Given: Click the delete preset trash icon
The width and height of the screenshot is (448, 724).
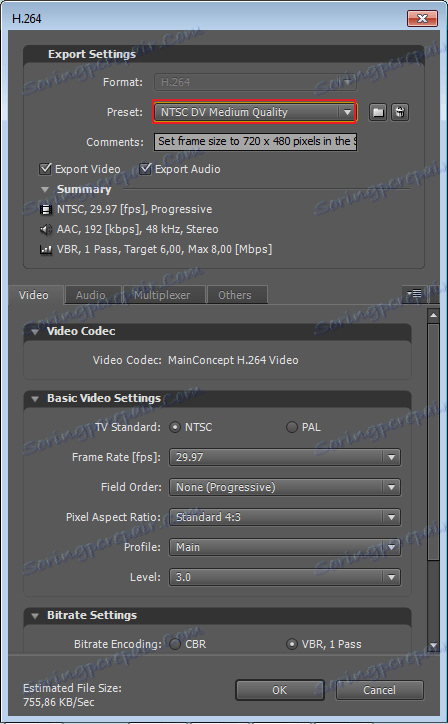Looking at the screenshot, I should [400, 112].
